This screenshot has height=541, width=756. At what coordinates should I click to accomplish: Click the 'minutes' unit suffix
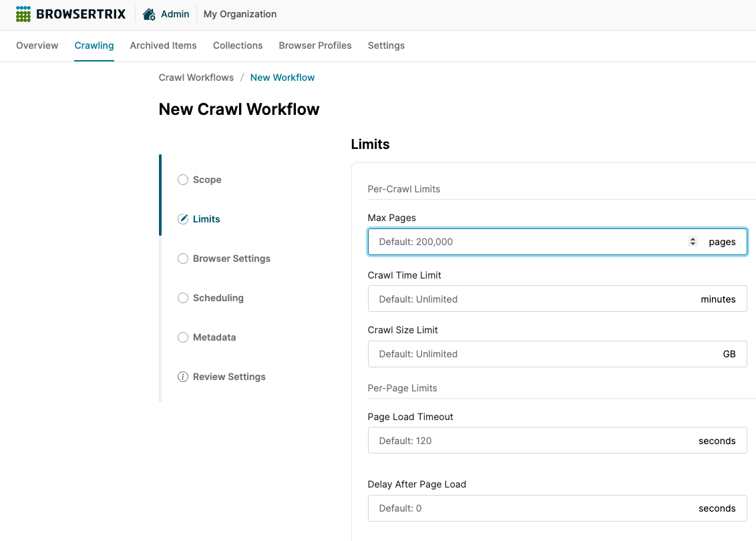pyautogui.click(x=719, y=299)
